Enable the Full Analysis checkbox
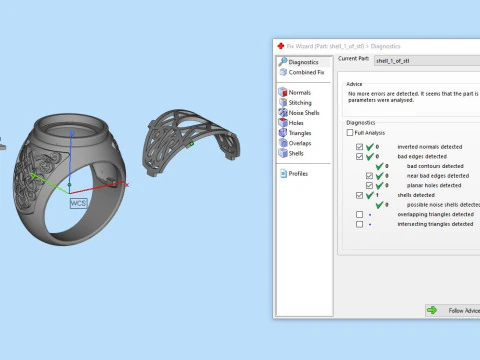 (x=350, y=133)
